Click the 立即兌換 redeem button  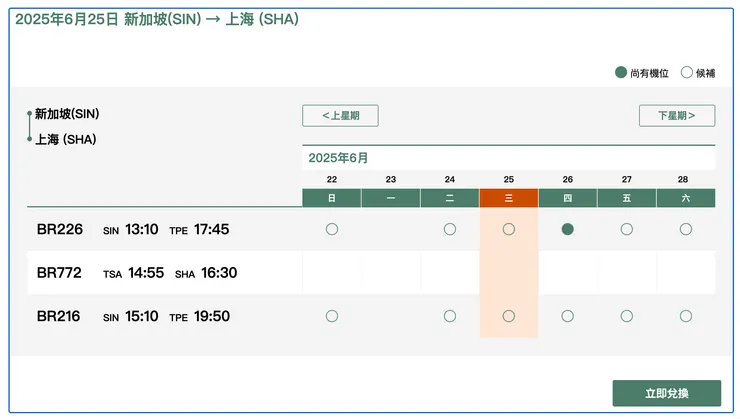point(667,393)
